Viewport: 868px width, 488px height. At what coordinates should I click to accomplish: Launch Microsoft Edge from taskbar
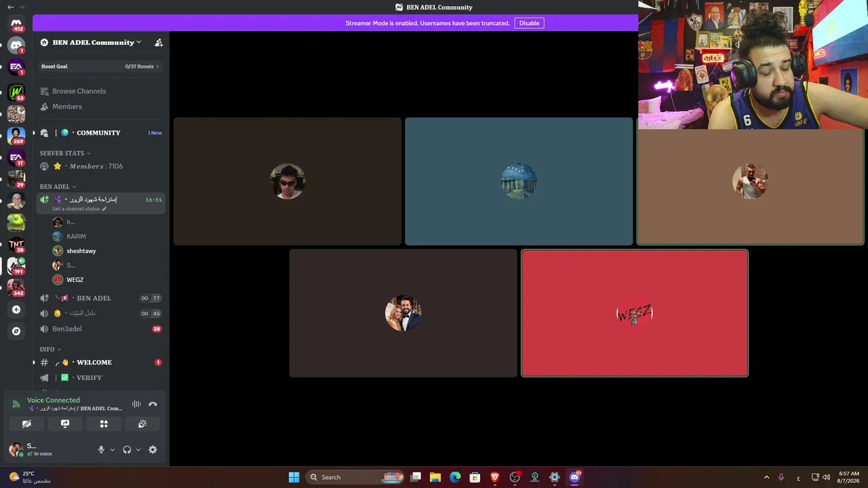455,477
